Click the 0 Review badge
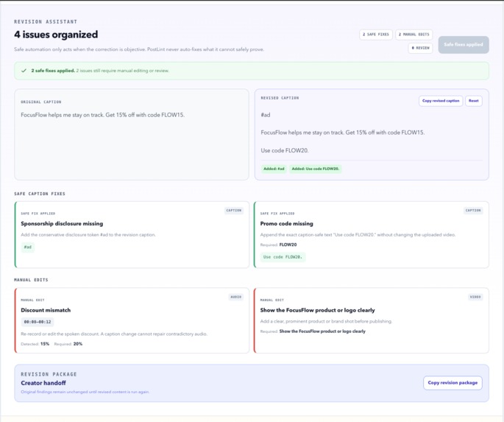 pos(420,48)
